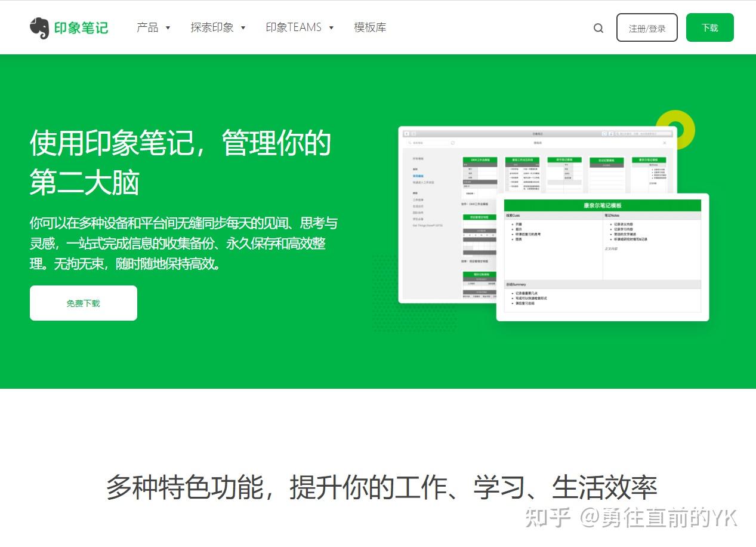Click heading 多种特色功能，提升你的工作、学习、生活效率
The width and height of the screenshot is (756, 547).
click(382, 487)
